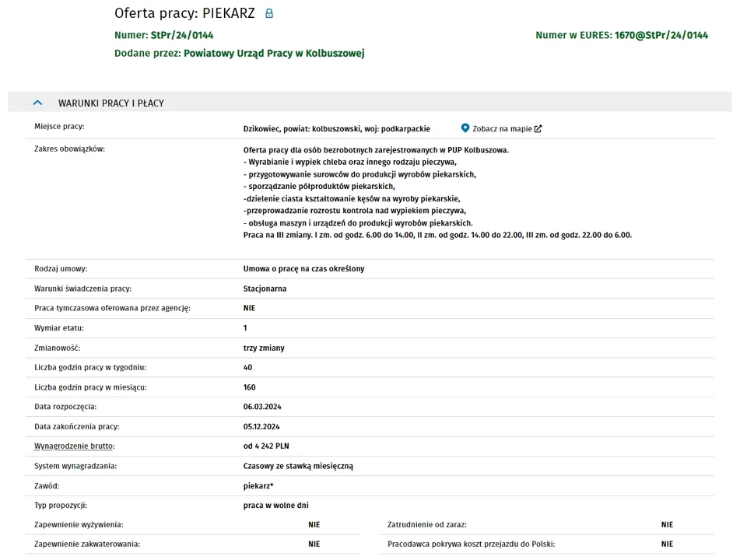Click the Zawód label
The image size is (740, 560).
pos(47,485)
